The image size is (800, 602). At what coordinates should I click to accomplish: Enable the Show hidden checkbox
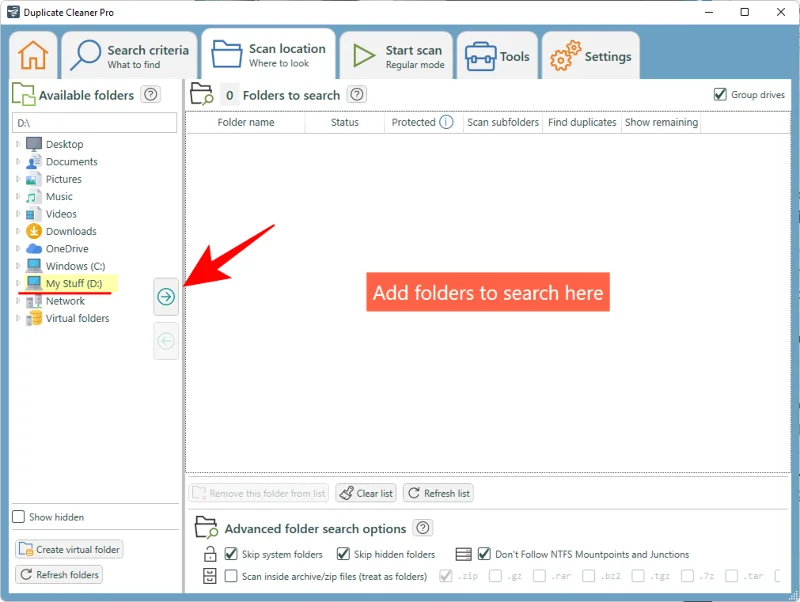[x=19, y=517]
